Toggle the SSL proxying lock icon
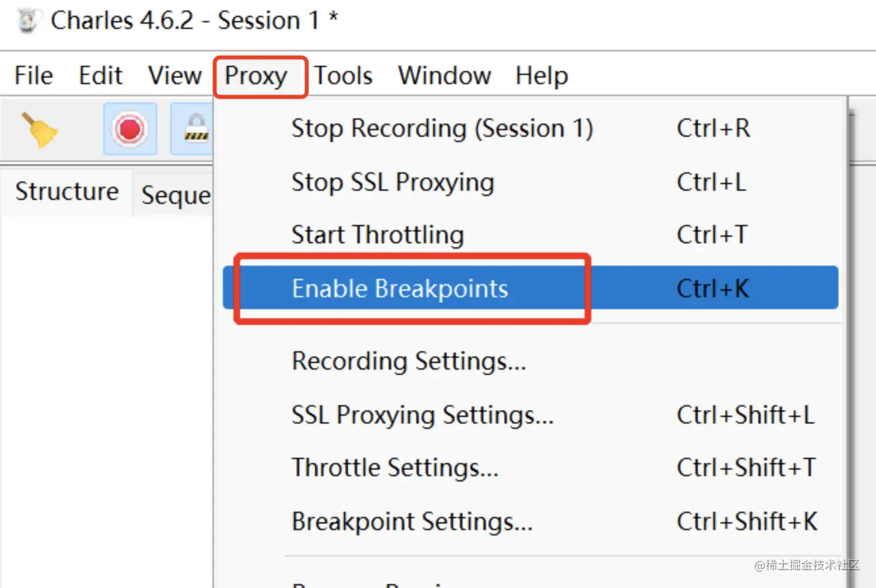876x588 pixels. tap(195, 129)
